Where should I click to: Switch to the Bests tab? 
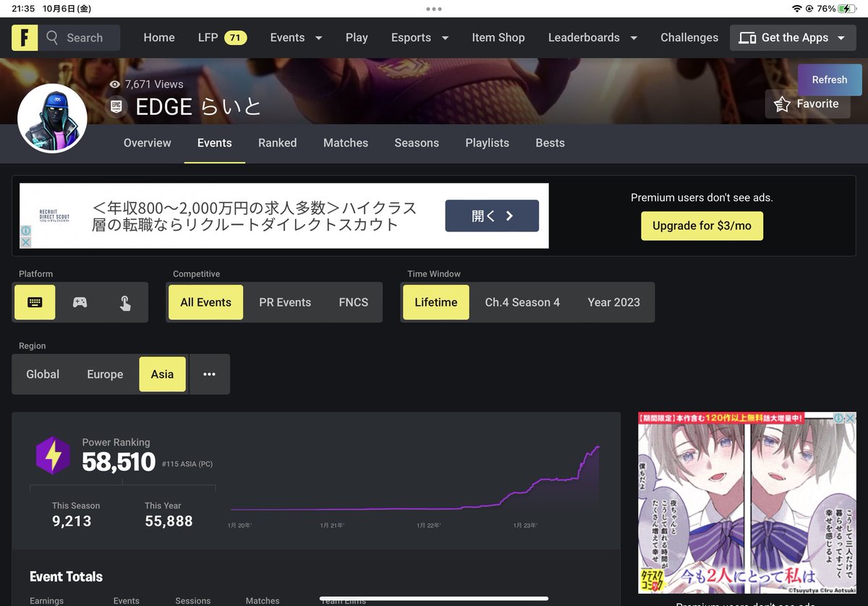(x=550, y=143)
